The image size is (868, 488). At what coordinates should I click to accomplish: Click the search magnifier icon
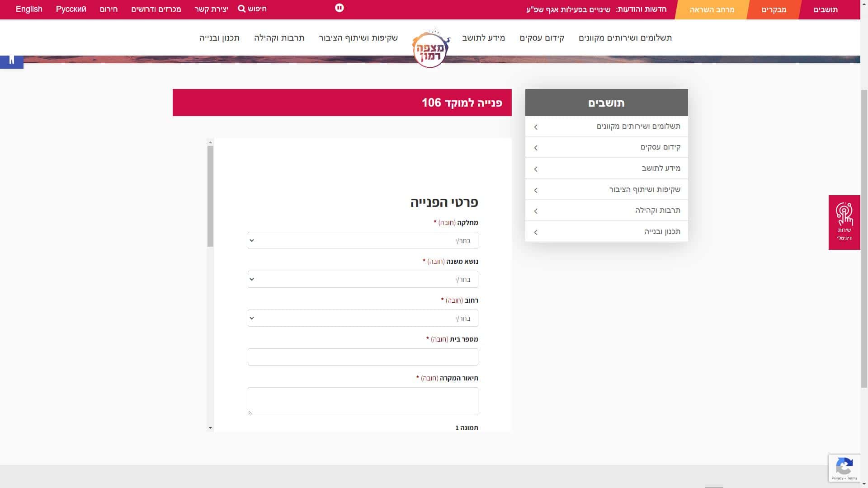pos(242,9)
